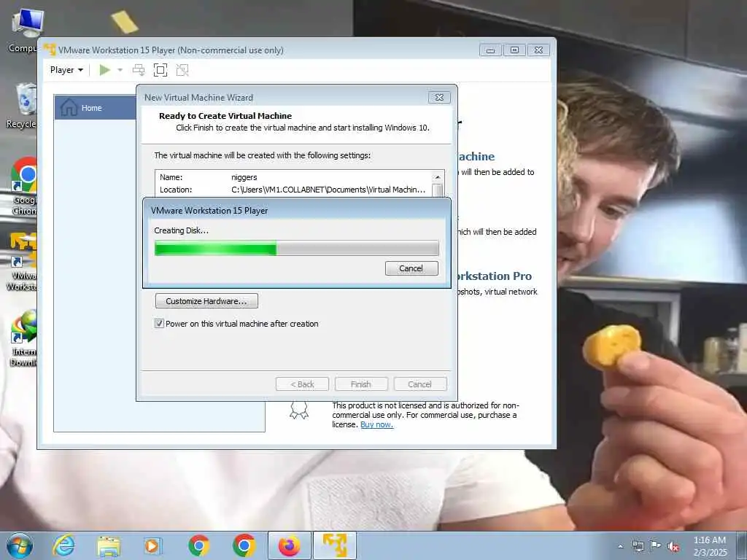
Task: Open Firefox from the taskbar
Action: [x=289, y=545]
